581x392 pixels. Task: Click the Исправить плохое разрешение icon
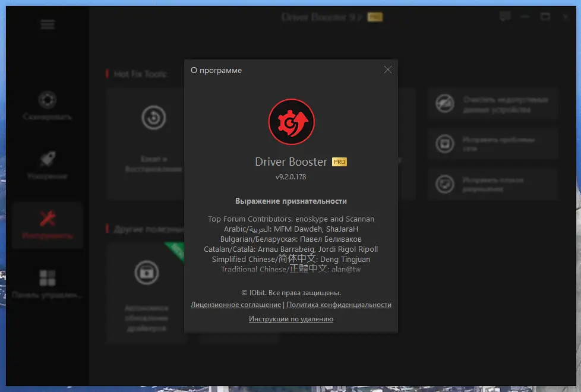click(444, 184)
